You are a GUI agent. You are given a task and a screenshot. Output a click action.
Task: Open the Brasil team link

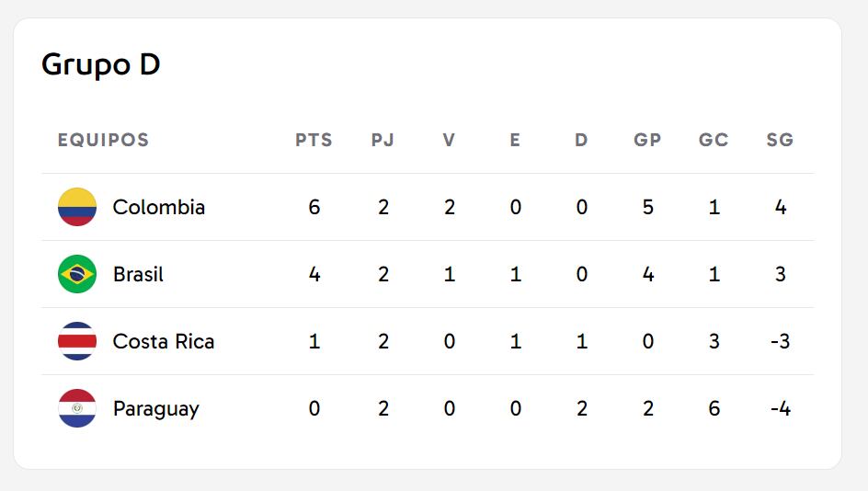pyautogui.click(x=138, y=274)
